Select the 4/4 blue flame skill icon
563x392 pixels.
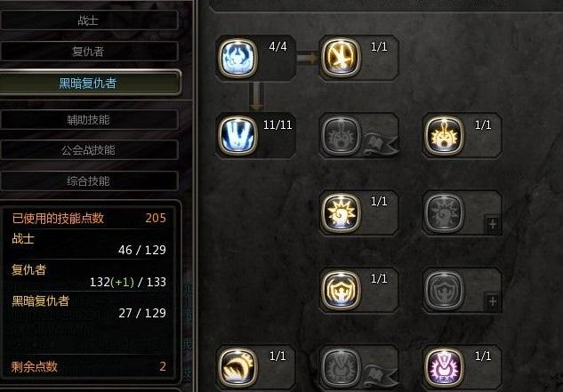tap(237, 58)
